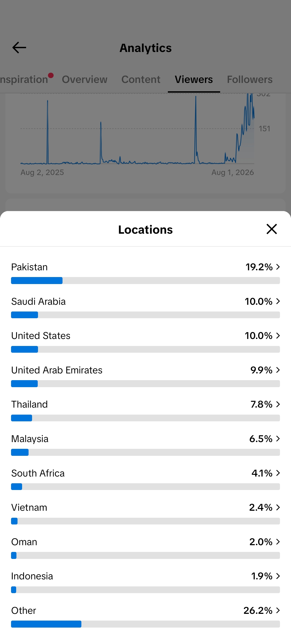Viewport: 291px width, 644px height.
Task: Close the Locations sheet
Action: pos(272,229)
